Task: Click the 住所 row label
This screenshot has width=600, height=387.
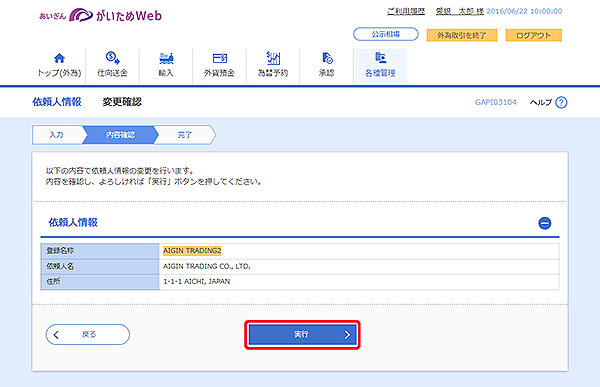Action: pyautogui.click(x=100, y=282)
